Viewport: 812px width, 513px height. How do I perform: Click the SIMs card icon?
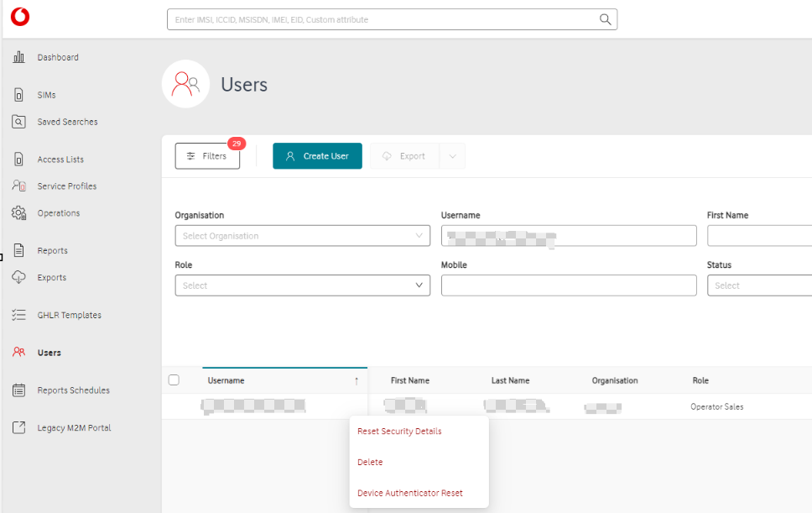pos(18,95)
